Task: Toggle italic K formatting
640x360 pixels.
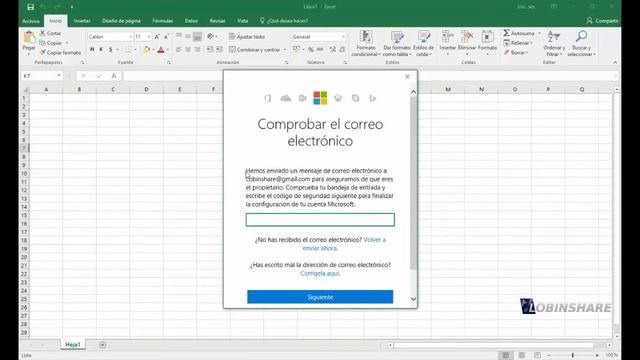Action: [101, 49]
